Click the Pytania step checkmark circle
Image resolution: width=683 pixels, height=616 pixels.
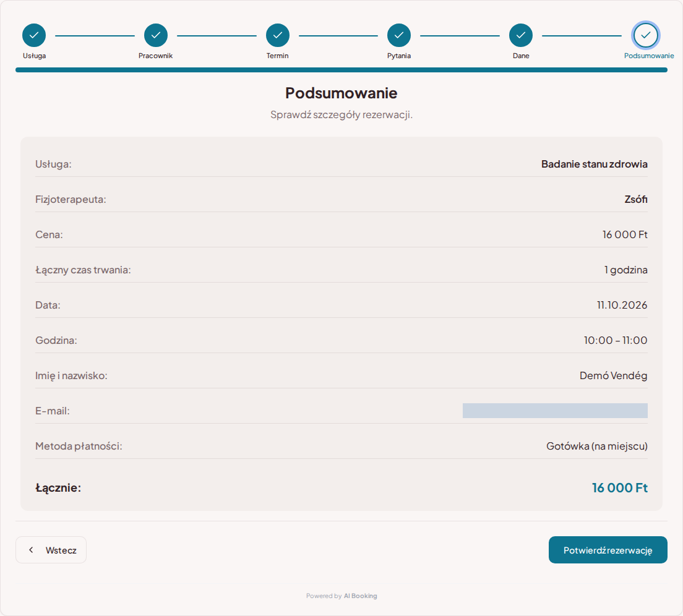tap(399, 35)
